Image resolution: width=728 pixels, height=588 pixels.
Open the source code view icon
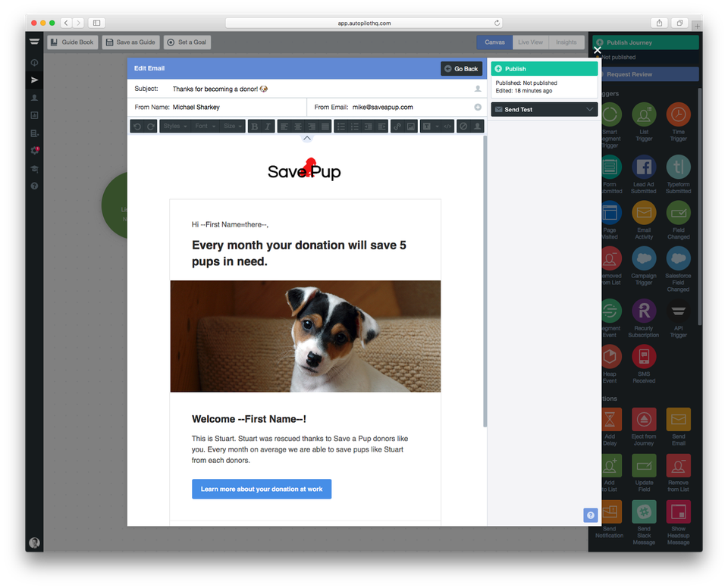point(447,127)
